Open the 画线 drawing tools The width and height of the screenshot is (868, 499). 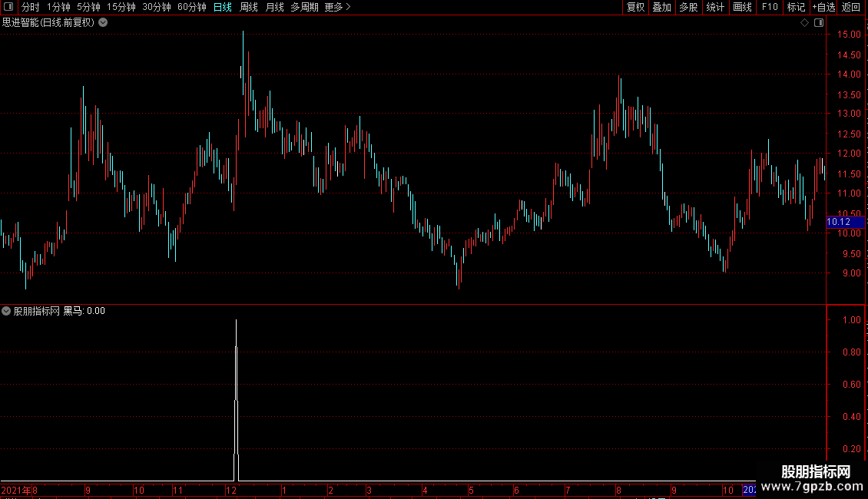pos(742,7)
